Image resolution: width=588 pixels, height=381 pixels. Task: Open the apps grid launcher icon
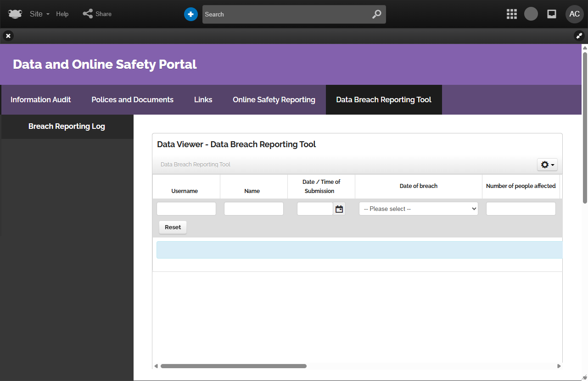coord(511,14)
